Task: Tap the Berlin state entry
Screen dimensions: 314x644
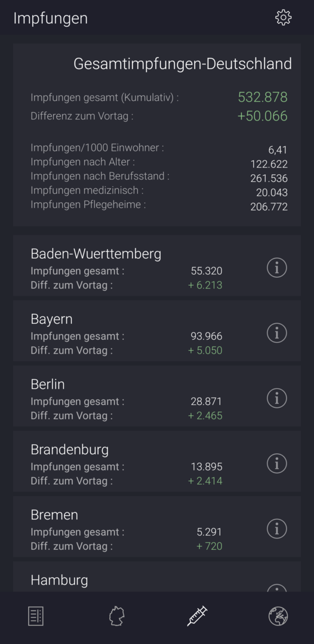Action: point(157,396)
